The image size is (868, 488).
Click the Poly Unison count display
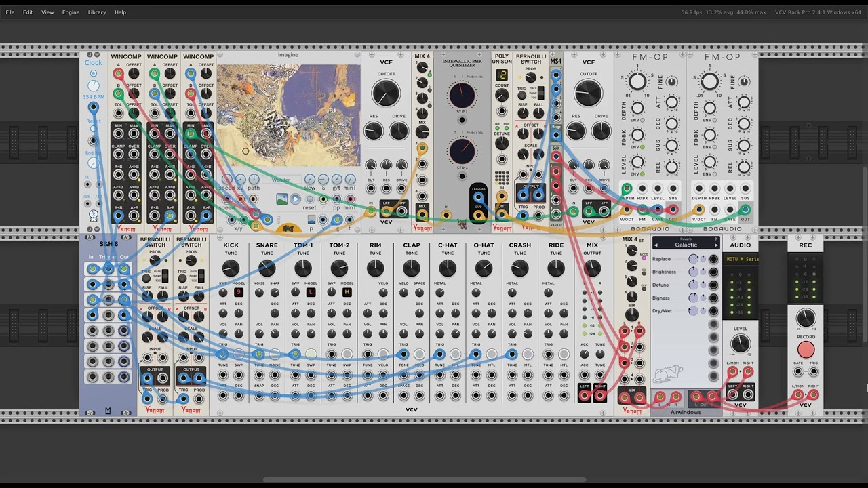click(x=502, y=75)
